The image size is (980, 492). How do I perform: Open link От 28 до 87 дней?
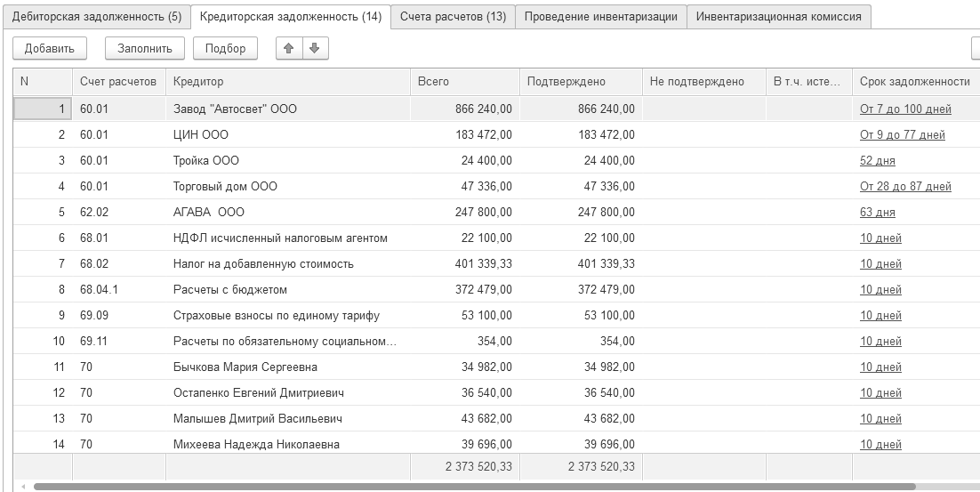click(905, 186)
